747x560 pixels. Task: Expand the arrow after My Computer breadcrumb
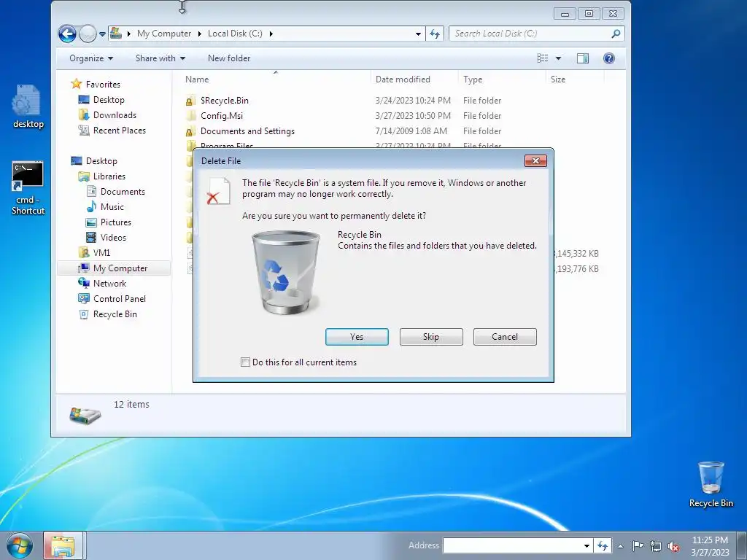click(199, 34)
